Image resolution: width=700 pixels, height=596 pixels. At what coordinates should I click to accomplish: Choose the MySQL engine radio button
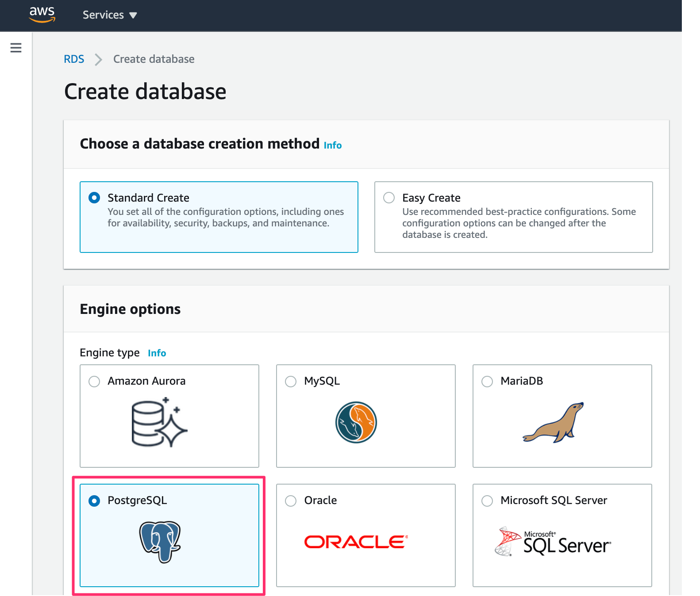point(291,382)
